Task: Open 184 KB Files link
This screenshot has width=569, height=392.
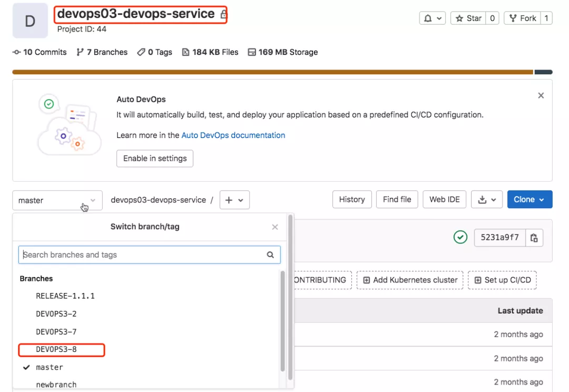Action: click(x=210, y=52)
